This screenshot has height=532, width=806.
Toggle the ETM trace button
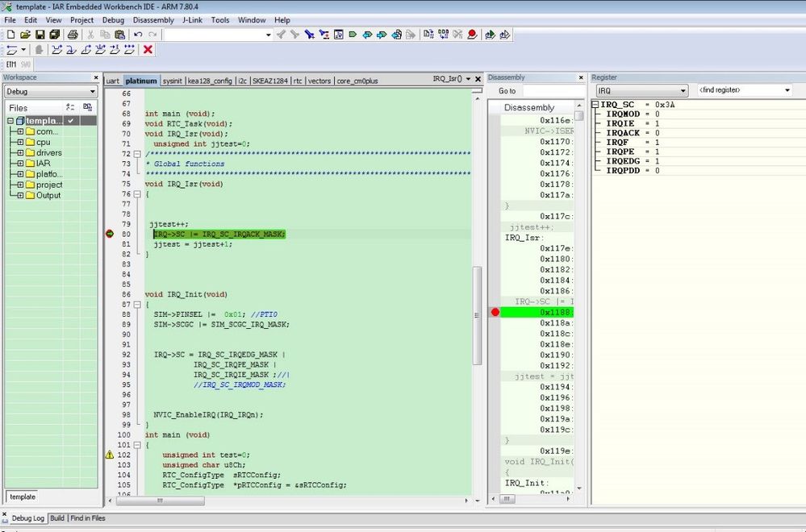pos(11,64)
